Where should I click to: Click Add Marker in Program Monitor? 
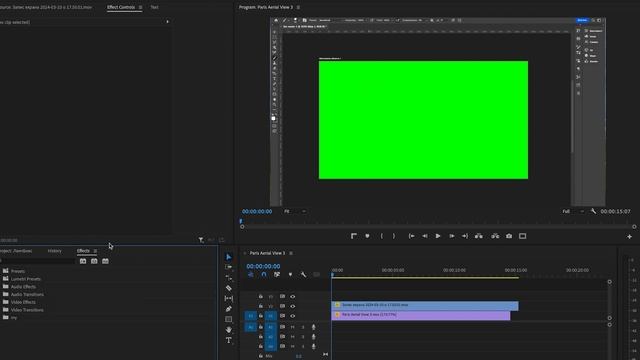pos(367,236)
